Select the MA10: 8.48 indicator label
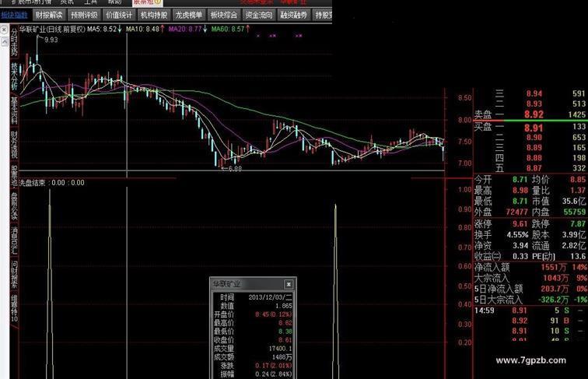Screen dimensions: 588x379 pyautogui.click(x=145, y=29)
